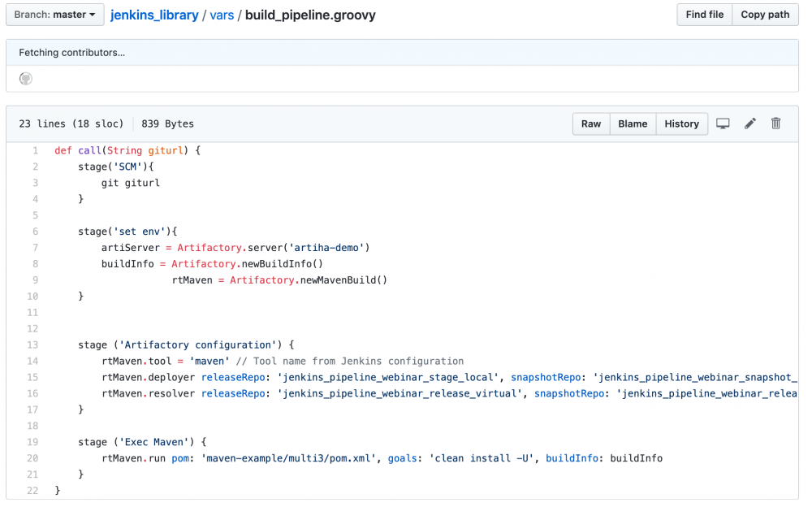The height and width of the screenshot is (507, 812).
Task: Click the Find file button
Action: click(704, 15)
